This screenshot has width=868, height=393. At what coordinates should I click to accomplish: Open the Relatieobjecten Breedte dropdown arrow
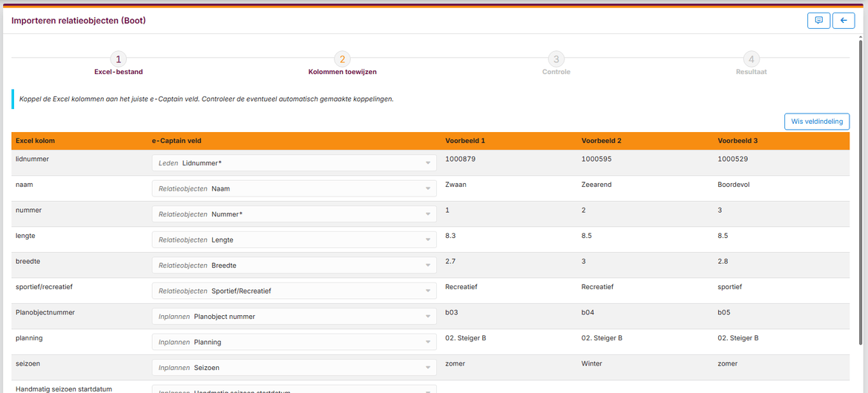pos(428,265)
